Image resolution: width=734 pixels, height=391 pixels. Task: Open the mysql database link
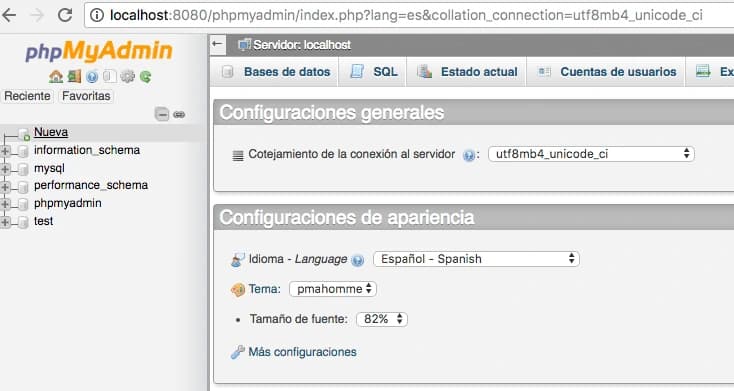pos(49,168)
